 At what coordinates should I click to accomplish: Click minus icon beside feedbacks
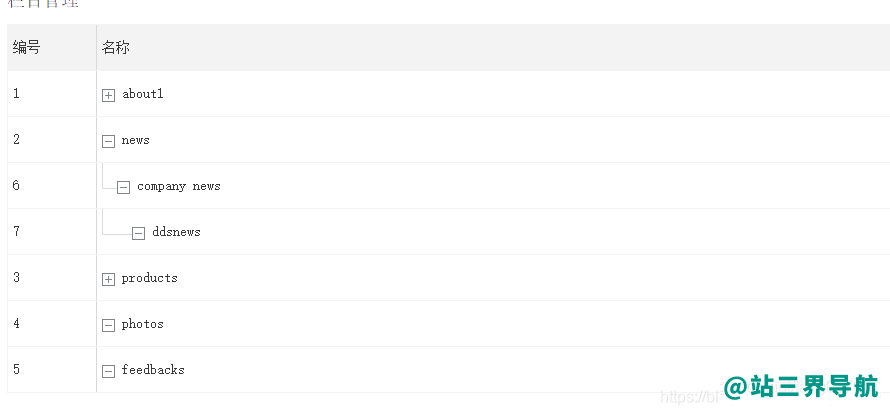(x=108, y=371)
